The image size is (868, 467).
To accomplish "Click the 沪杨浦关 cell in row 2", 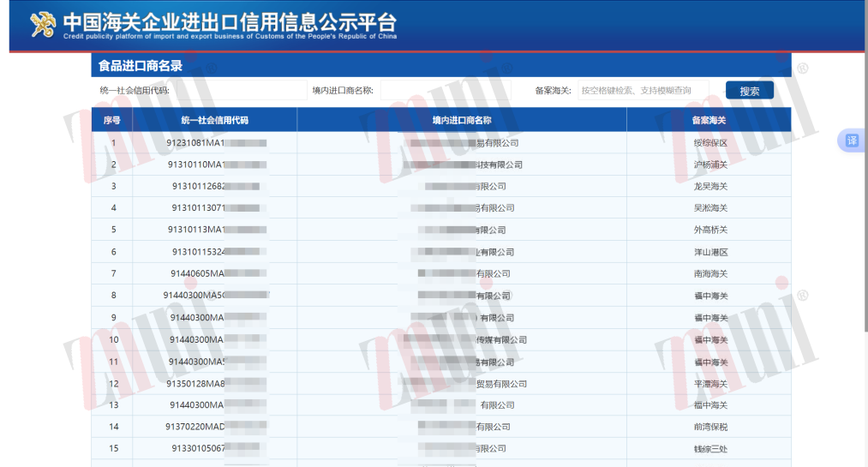I will point(709,165).
